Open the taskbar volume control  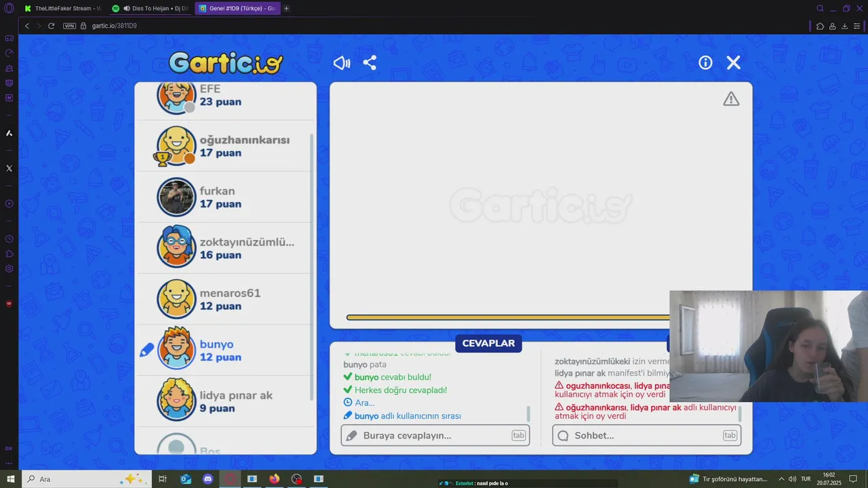(792, 479)
